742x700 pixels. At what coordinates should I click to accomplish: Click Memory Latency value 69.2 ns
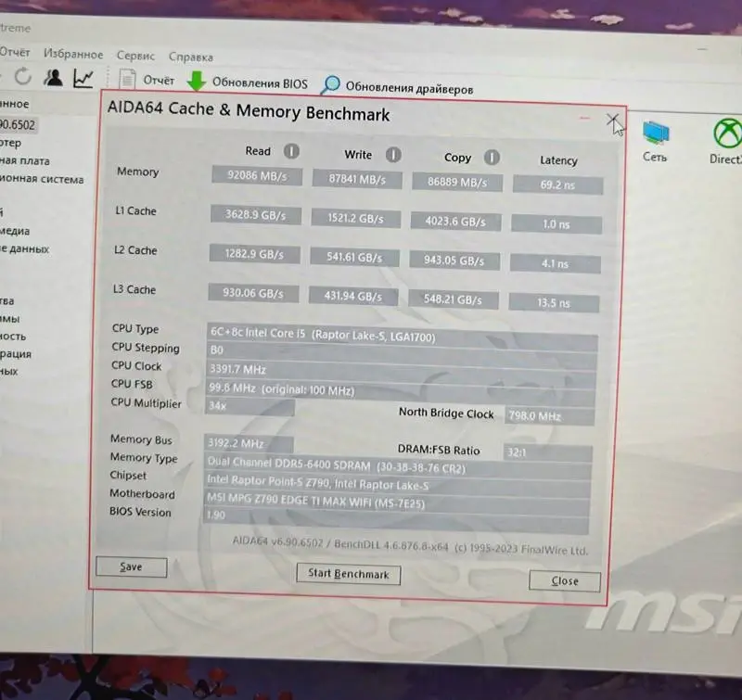(x=558, y=185)
